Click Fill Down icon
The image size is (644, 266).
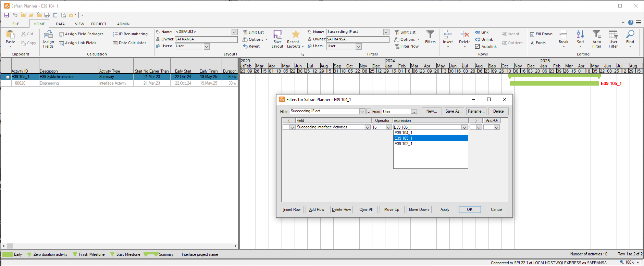point(532,34)
